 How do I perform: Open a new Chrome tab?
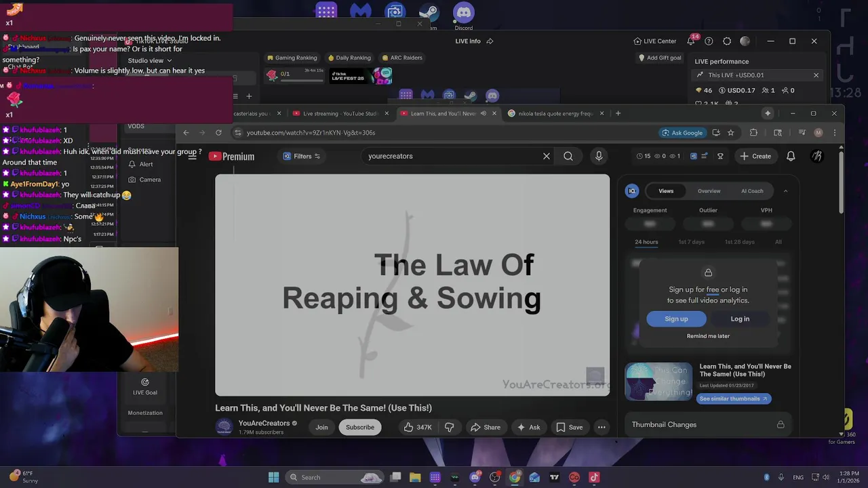(618, 113)
